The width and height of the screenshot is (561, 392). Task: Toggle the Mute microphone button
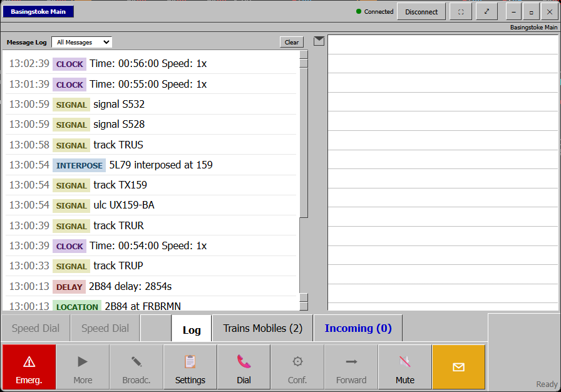[404, 366]
